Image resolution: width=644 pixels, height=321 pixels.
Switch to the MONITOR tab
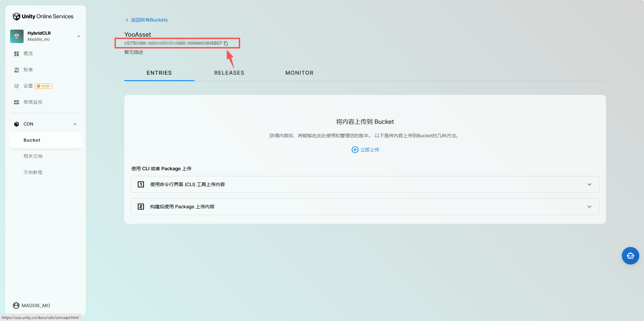[299, 73]
